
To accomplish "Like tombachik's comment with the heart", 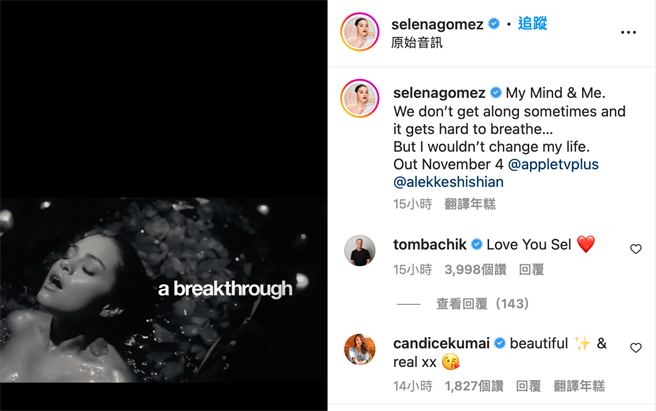I will pyautogui.click(x=635, y=249).
